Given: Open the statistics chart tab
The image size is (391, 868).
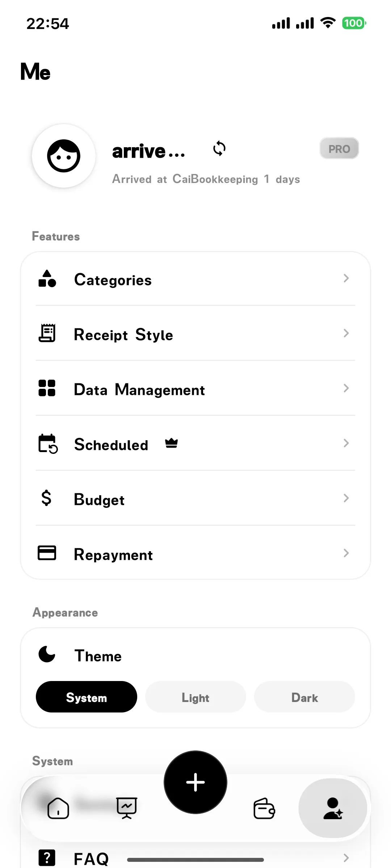Looking at the screenshot, I should tap(127, 808).
